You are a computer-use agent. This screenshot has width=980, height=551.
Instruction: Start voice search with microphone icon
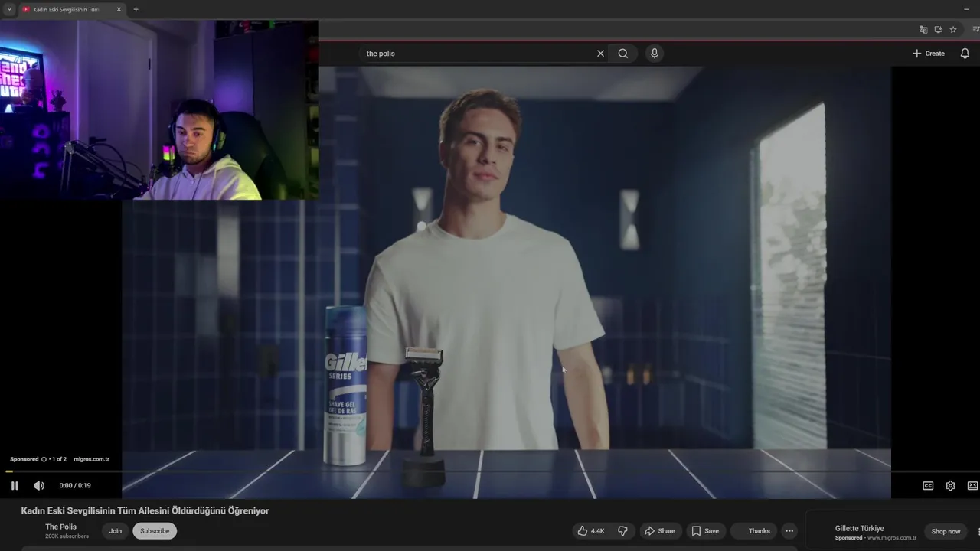click(x=654, y=53)
